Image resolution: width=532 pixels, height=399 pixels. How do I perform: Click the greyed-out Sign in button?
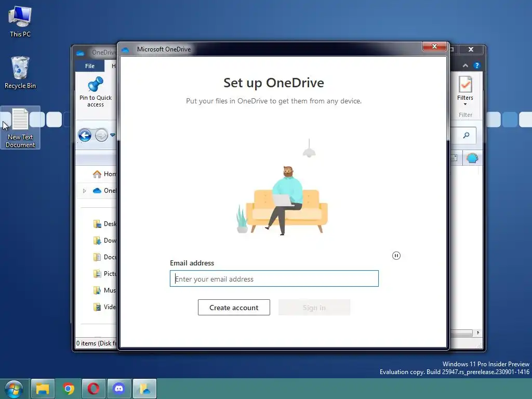314,308
